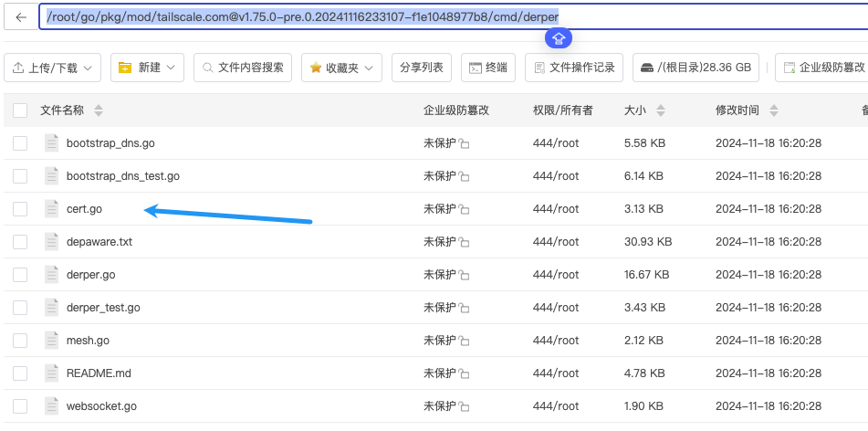Open 文件内容搜索 file content search
This screenshot has height=431, width=868.
pyautogui.click(x=244, y=68)
